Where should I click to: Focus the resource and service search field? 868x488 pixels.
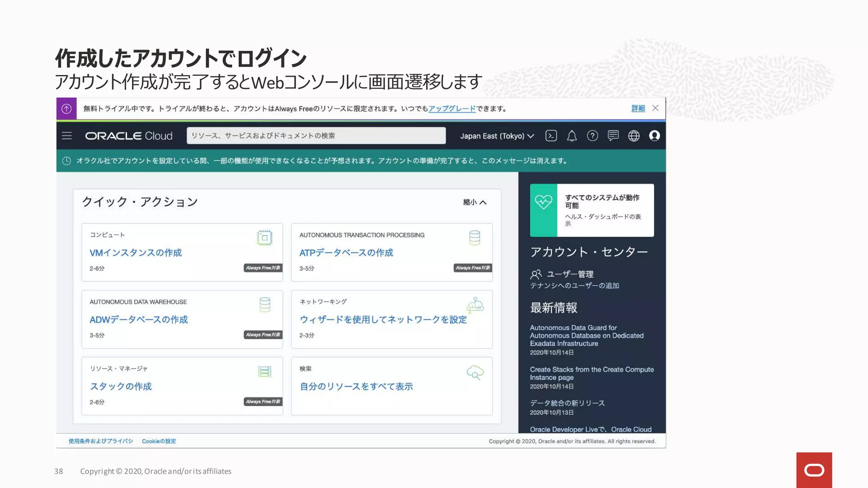316,136
